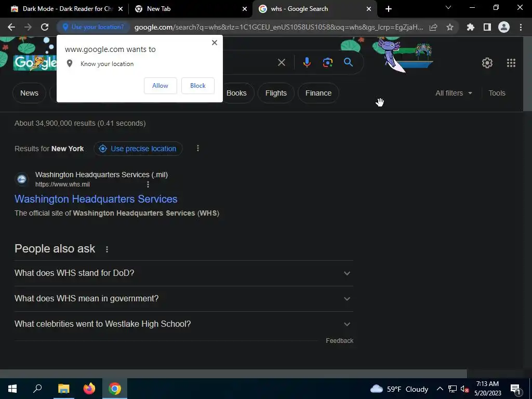The height and width of the screenshot is (399, 532).
Task: Start voice search with the microphone
Action: point(307,62)
